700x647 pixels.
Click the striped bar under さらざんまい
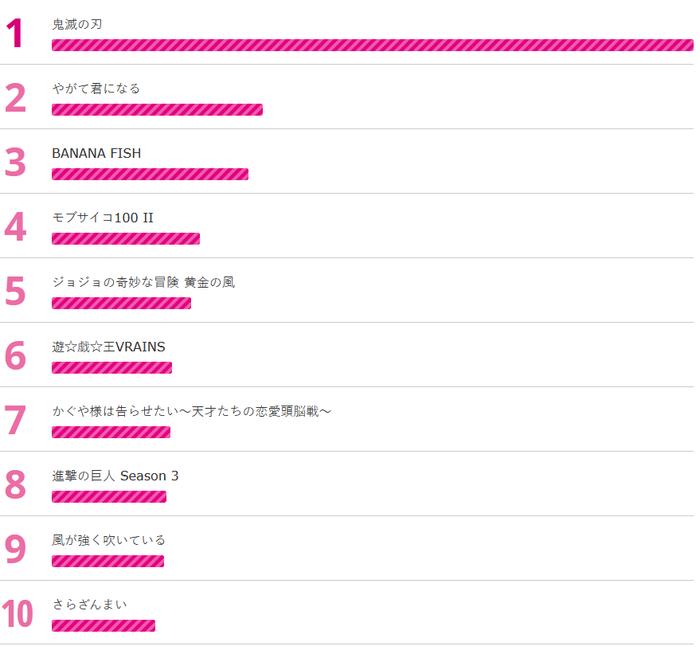coord(104,626)
